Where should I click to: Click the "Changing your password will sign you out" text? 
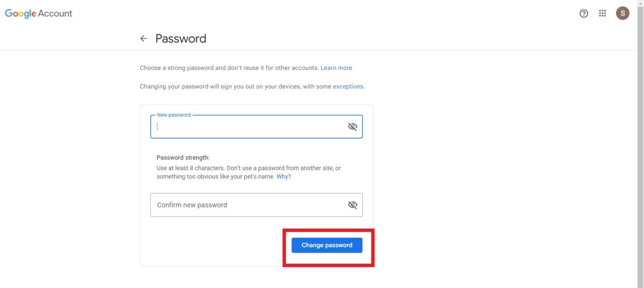(235, 87)
